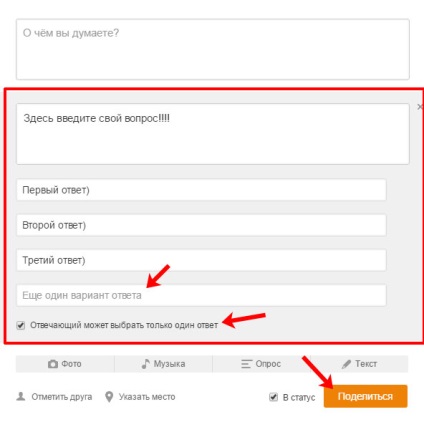Click the pencil icon for Текст
Image resolution: width=424 pixels, height=422 pixels.
(346, 364)
